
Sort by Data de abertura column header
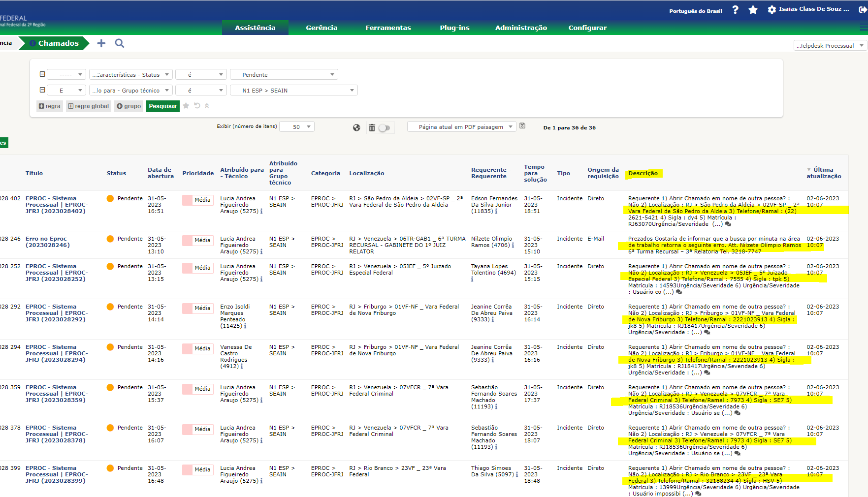click(x=161, y=173)
